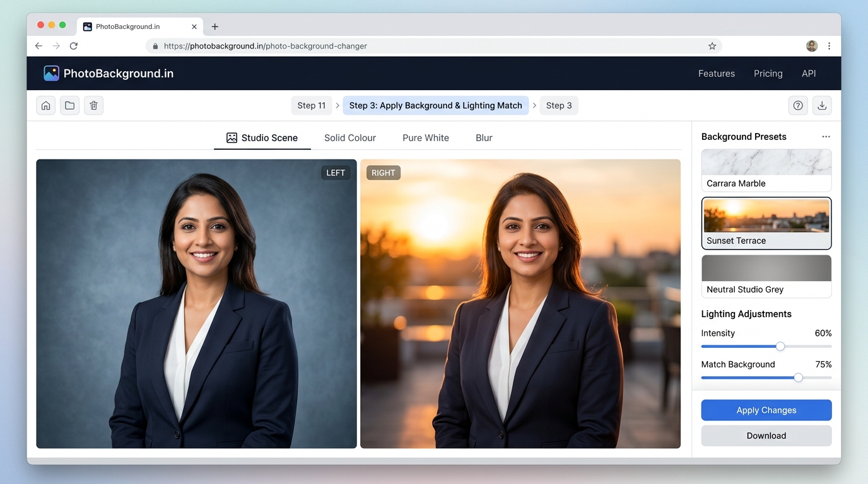Click the Apply Changes button
Screen dimensions: 868x484
(766, 410)
